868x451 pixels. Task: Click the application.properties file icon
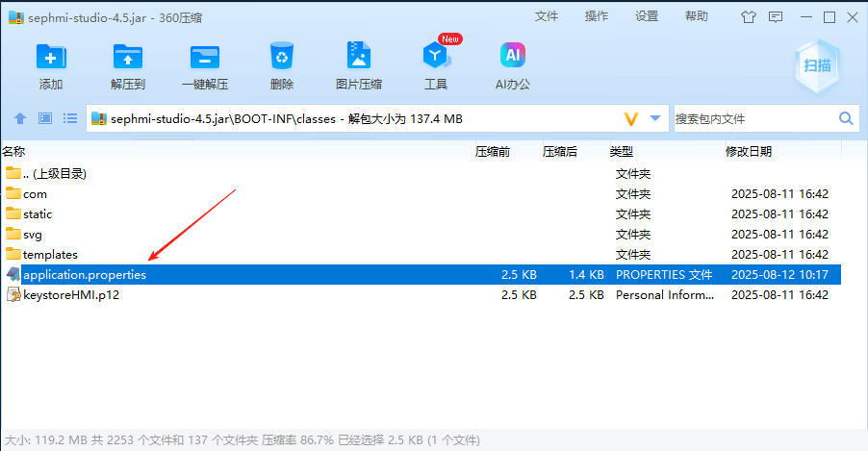click(x=13, y=274)
